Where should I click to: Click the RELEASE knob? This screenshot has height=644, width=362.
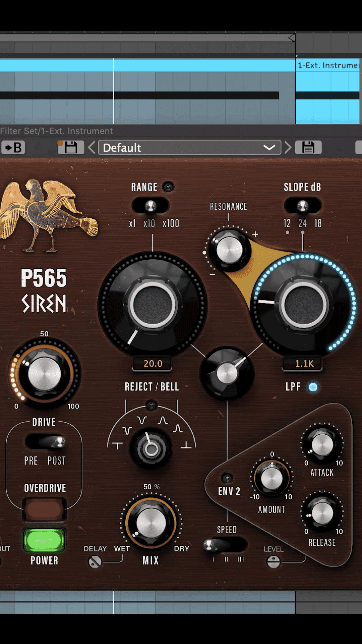coord(322,513)
